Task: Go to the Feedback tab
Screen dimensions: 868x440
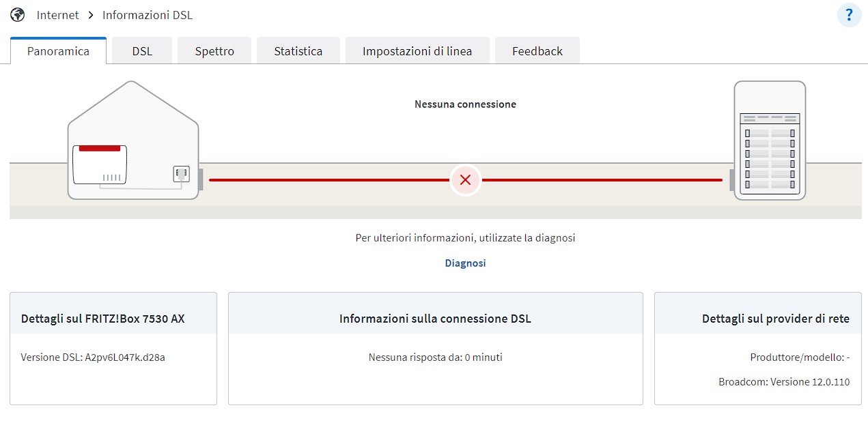Action: click(x=537, y=51)
